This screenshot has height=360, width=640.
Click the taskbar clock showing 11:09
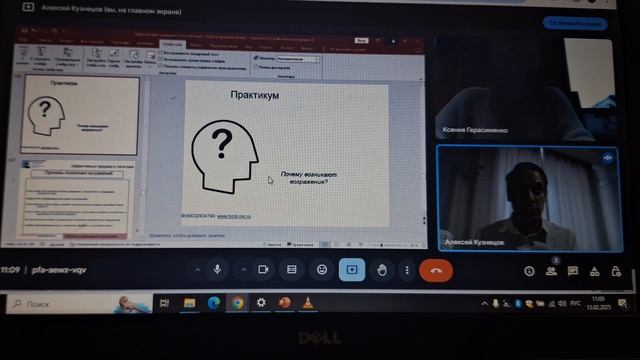[x=598, y=303]
